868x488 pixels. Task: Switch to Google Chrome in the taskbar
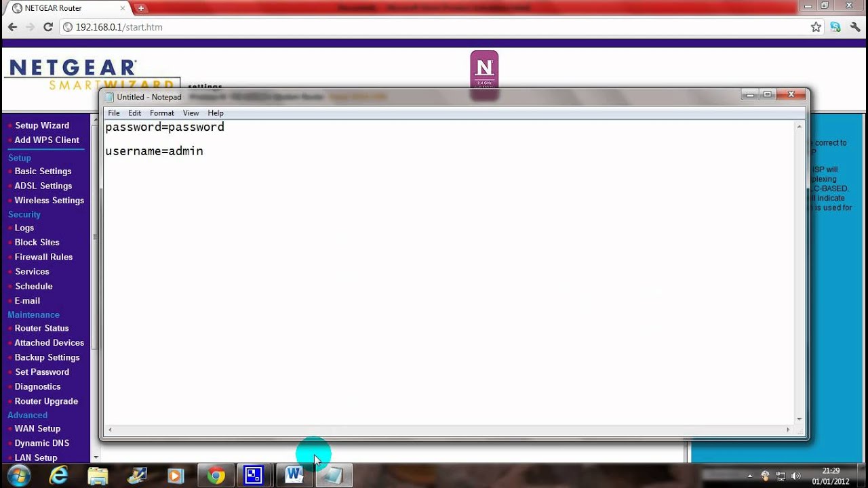point(216,476)
